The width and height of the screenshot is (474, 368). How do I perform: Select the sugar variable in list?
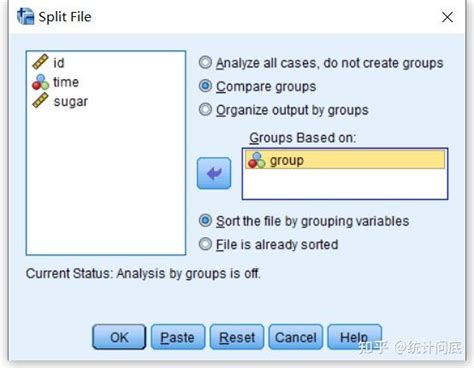point(71,101)
